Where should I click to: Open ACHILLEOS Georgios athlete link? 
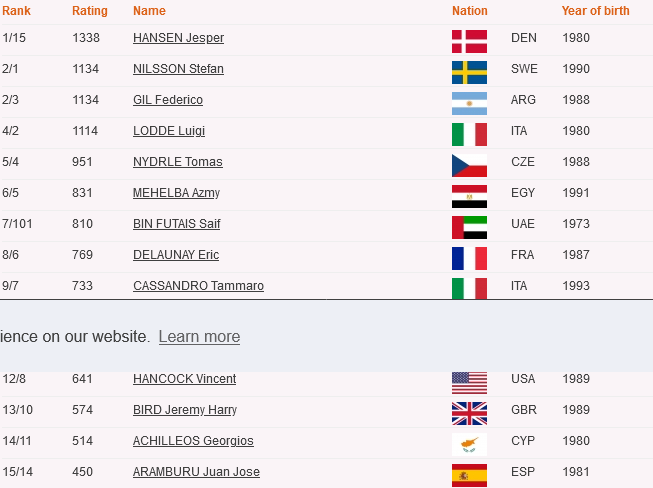coord(193,441)
